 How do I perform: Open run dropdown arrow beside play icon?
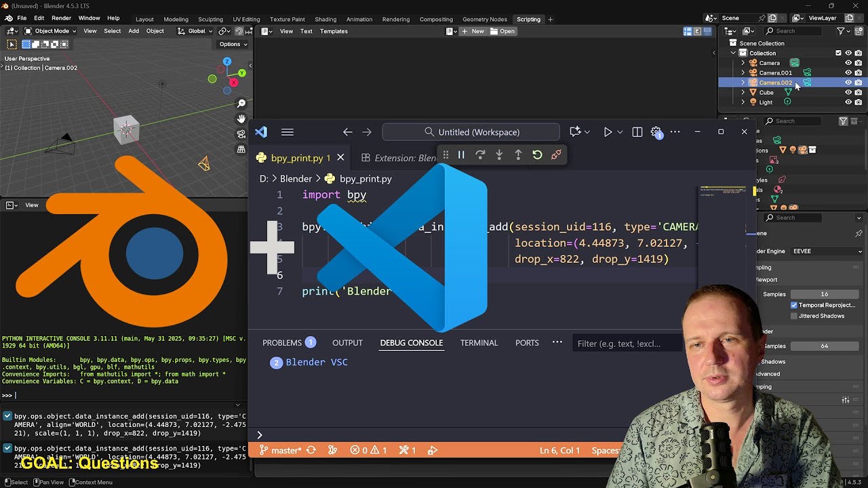pyautogui.click(x=620, y=132)
